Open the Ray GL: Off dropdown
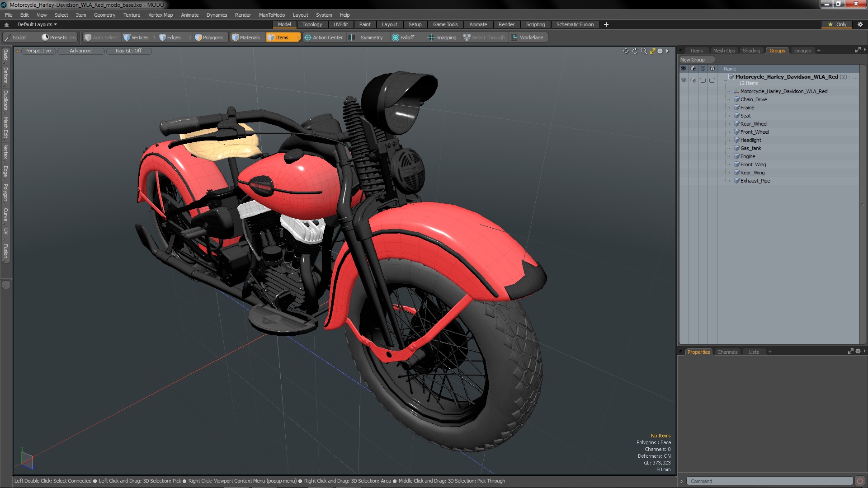 pyautogui.click(x=128, y=51)
